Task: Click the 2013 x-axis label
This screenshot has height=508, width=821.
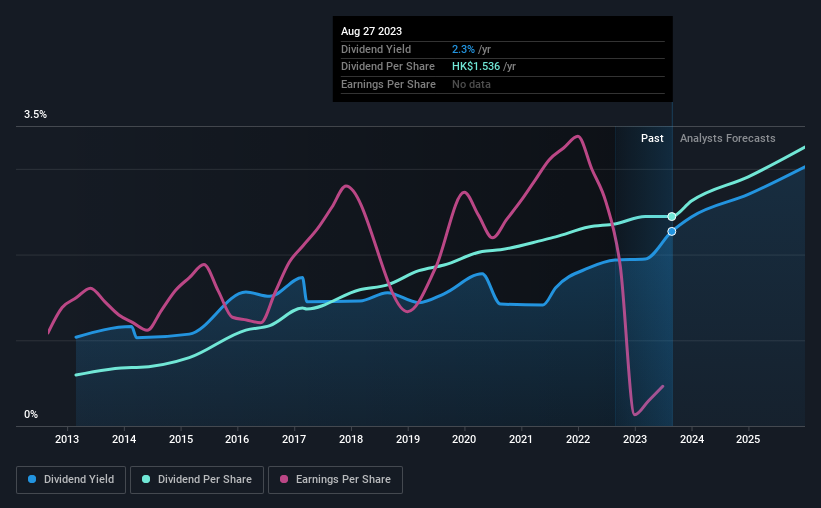Action: (67, 439)
